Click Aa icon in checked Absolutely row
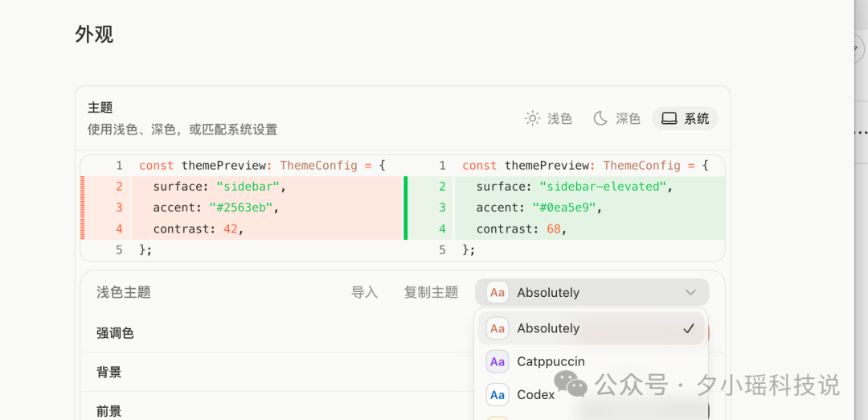The width and height of the screenshot is (868, 420). tap(497, 328)
